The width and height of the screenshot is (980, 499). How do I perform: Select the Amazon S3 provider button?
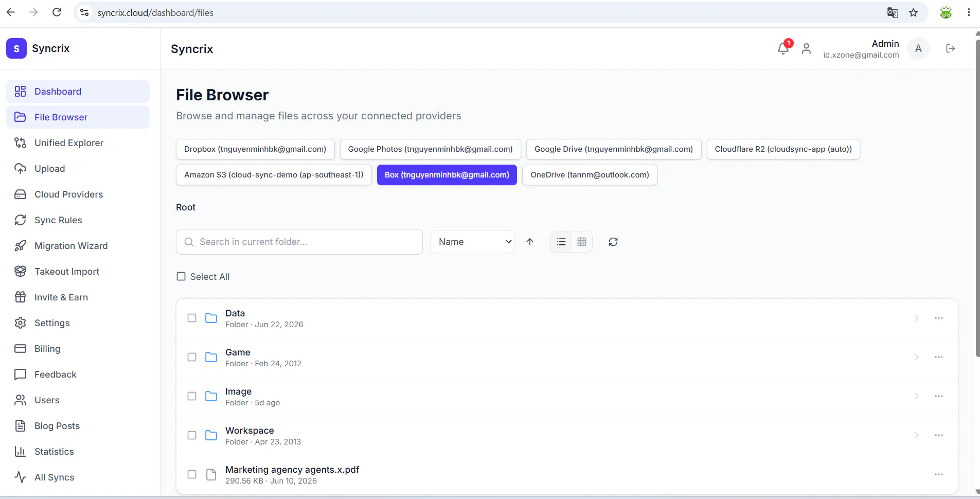tap(274, 175)
